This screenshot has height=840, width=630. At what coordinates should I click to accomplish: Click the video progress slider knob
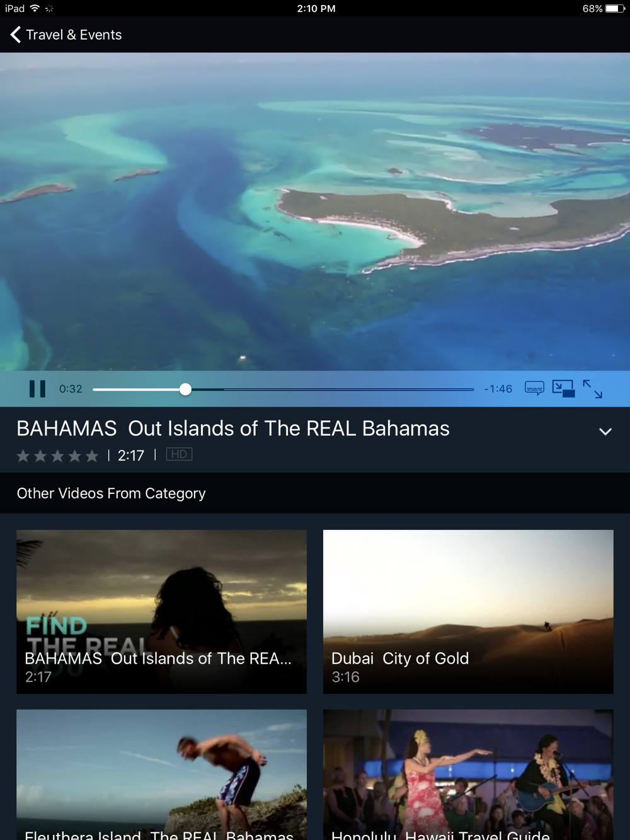click(185, 389)
